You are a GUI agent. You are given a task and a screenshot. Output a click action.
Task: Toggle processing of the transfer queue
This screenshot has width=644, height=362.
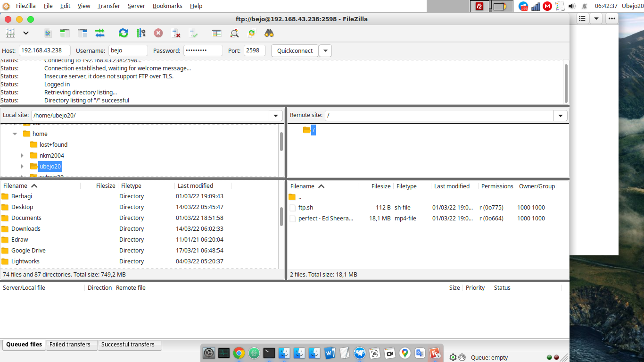tap(141, 33)
